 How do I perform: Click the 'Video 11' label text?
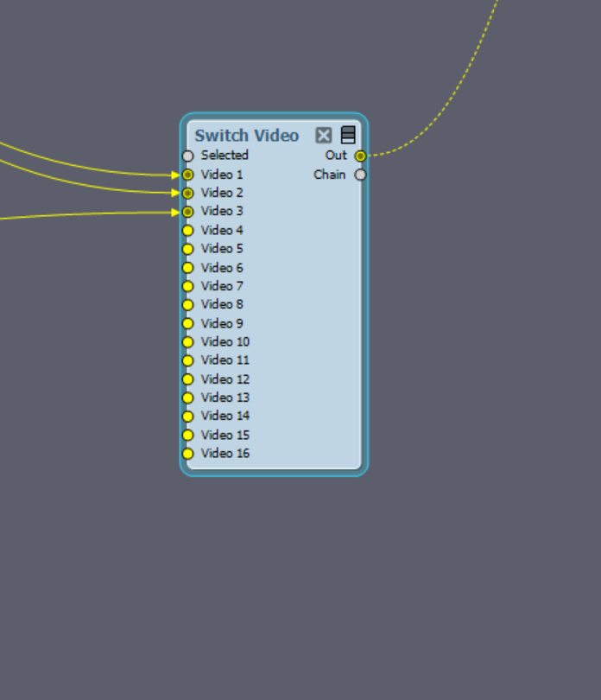pos(225,360)
